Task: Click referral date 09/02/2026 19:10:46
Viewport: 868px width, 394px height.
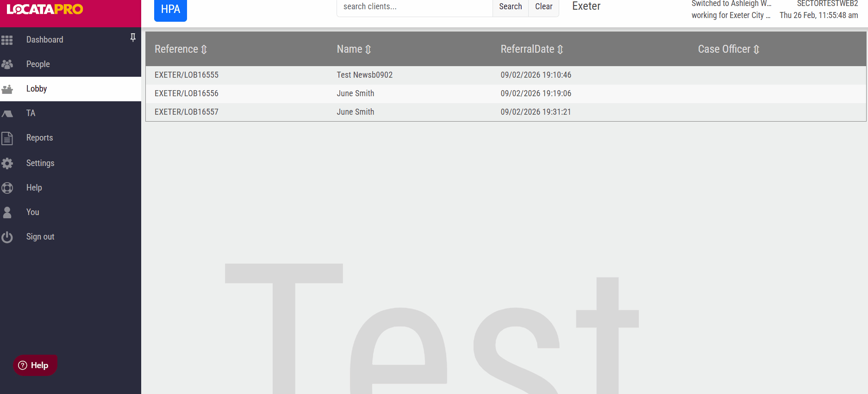Action: click(536, 75)
